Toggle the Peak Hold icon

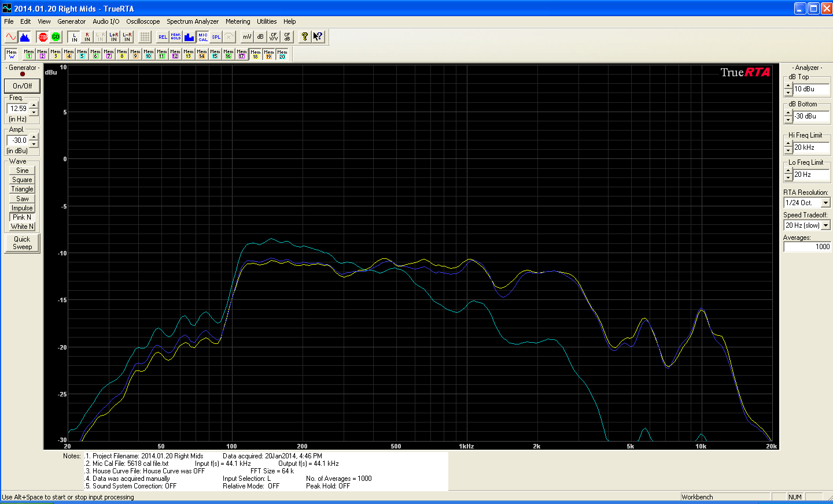pyautogui.click(x=176, y=37)
